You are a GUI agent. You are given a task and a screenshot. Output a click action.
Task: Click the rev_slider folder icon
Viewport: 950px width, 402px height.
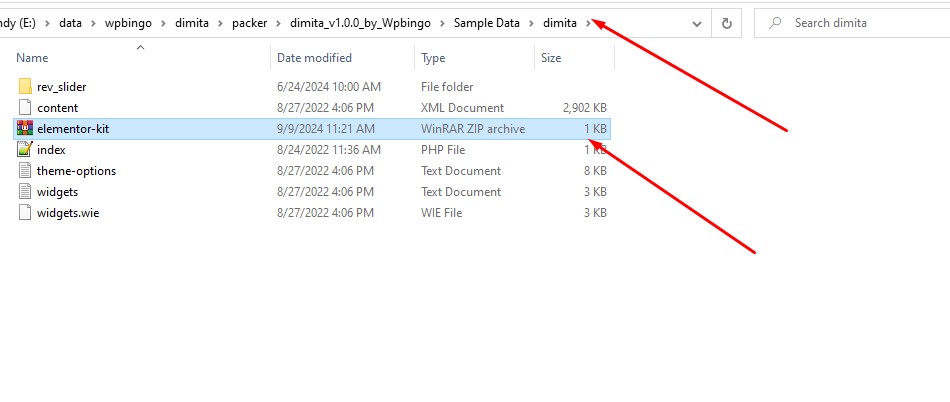(25, 87)
